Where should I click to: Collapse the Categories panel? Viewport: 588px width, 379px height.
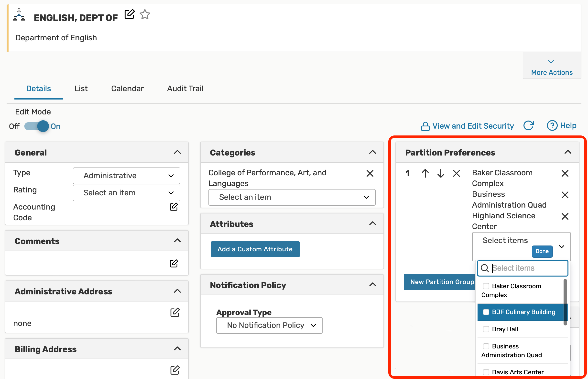coord(373,152)
